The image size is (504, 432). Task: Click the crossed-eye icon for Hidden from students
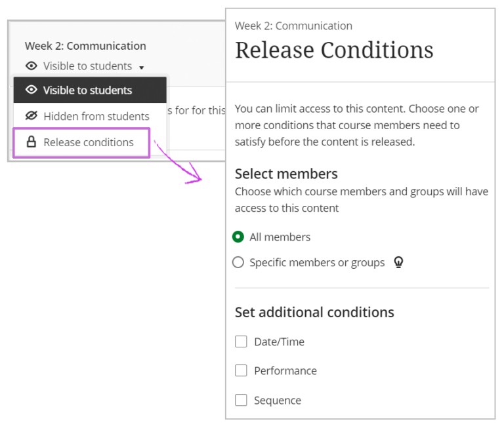tap(31, 116)
